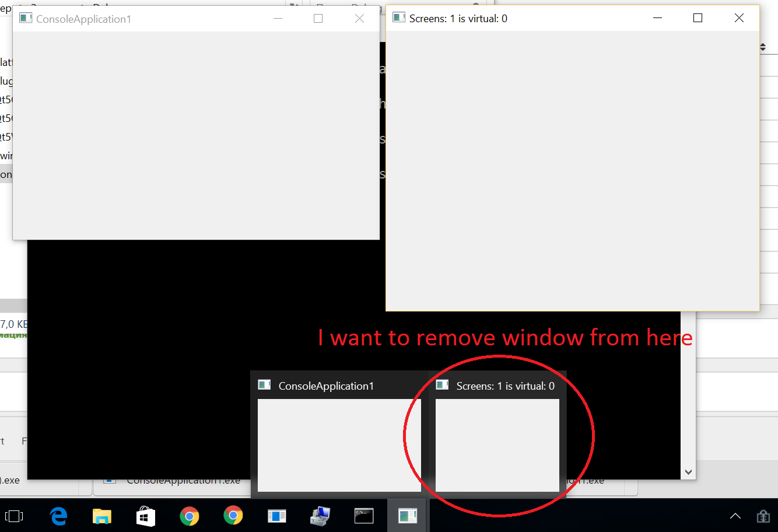This screenshot has height=532, width=778.
Task: Click the active Qt application taskbar icon
Action: (x=408, y=516)
